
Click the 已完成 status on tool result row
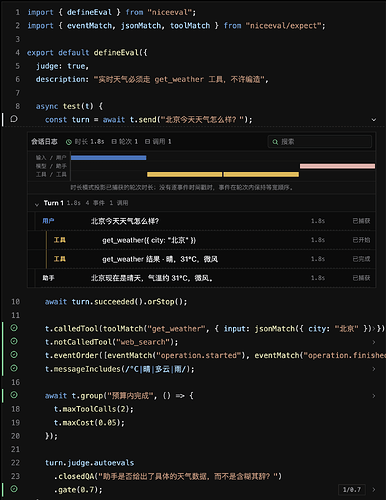point(361,259)
